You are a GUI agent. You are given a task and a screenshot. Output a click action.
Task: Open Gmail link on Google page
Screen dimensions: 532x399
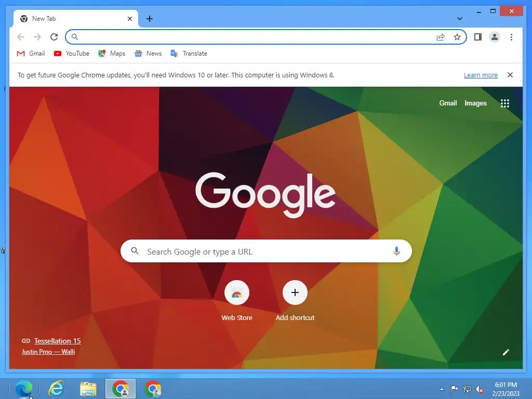coord(448,103)
